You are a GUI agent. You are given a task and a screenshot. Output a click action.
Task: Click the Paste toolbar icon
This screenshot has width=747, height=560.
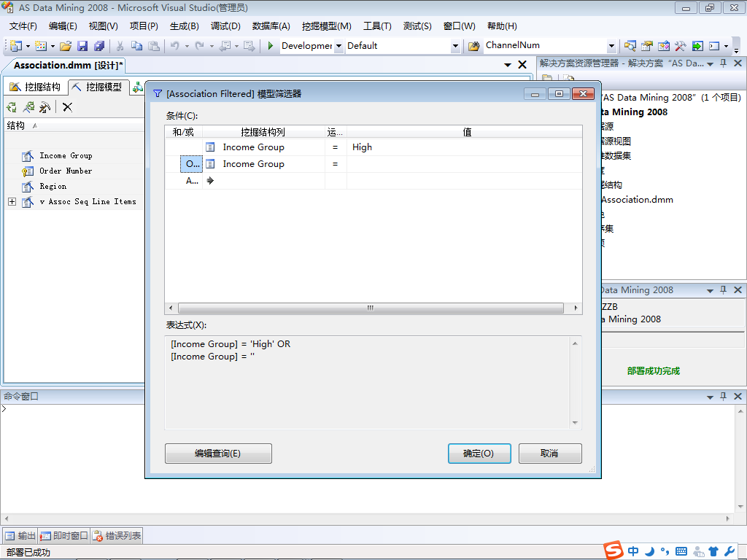(153, 46)
